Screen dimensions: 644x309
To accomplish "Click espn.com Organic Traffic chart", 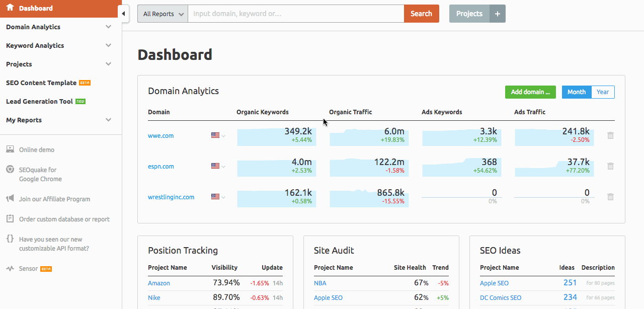I will click(369, 167).
